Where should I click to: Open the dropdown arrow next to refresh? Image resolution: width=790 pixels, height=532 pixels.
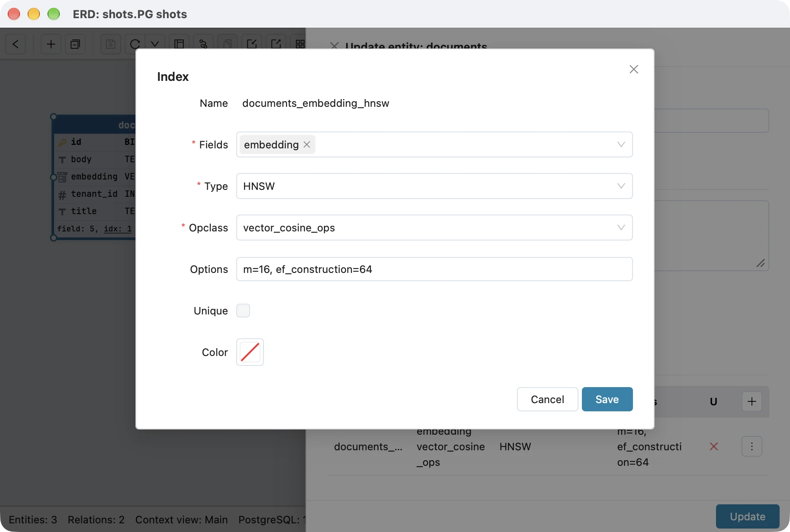pos(155,44)
